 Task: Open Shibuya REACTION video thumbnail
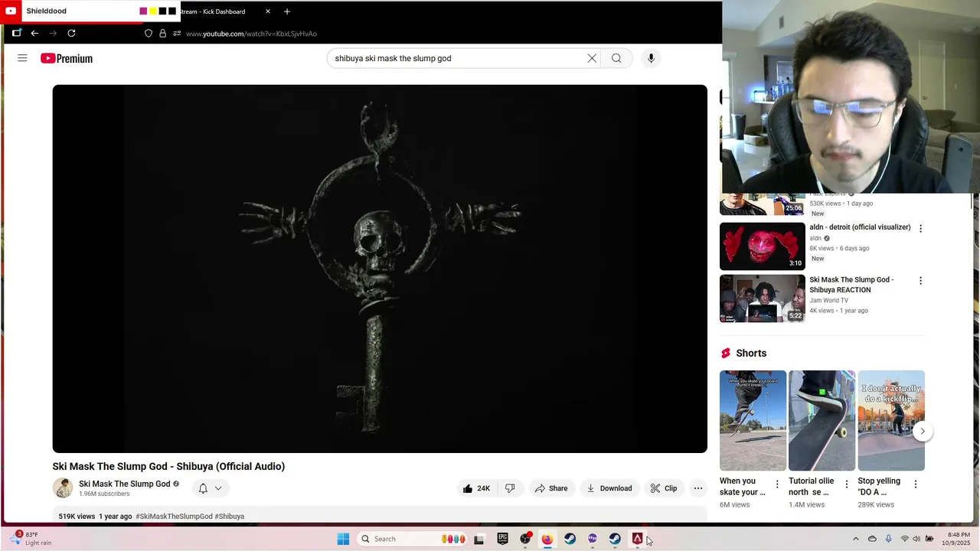point(763,298)
